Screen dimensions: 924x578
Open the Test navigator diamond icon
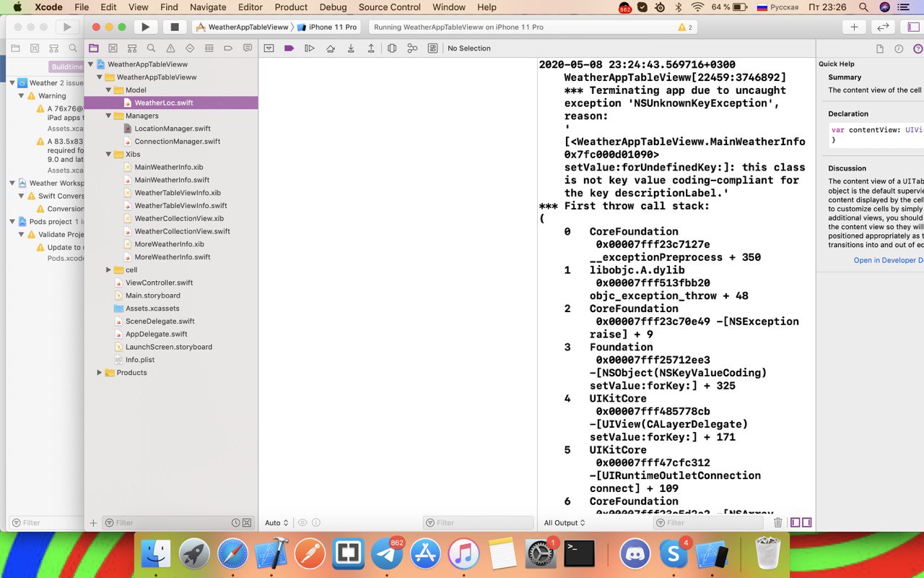coord(190,48)
